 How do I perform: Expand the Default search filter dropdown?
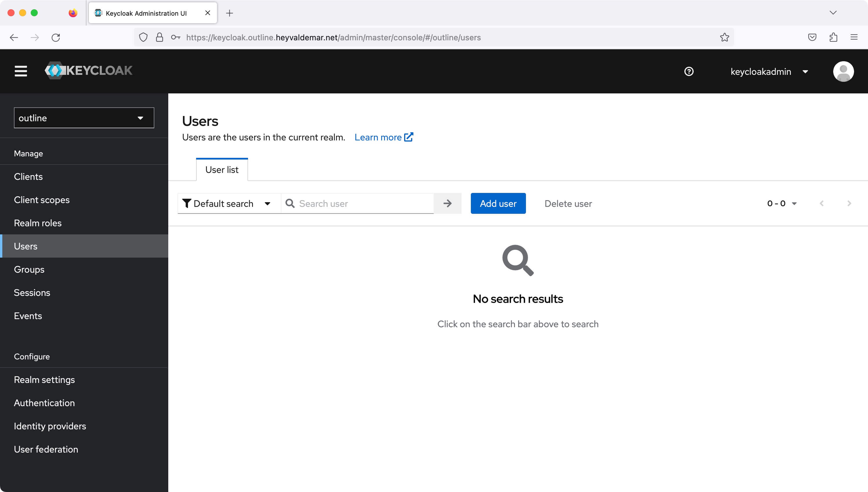pyautogui.click(x=268, y=203)
